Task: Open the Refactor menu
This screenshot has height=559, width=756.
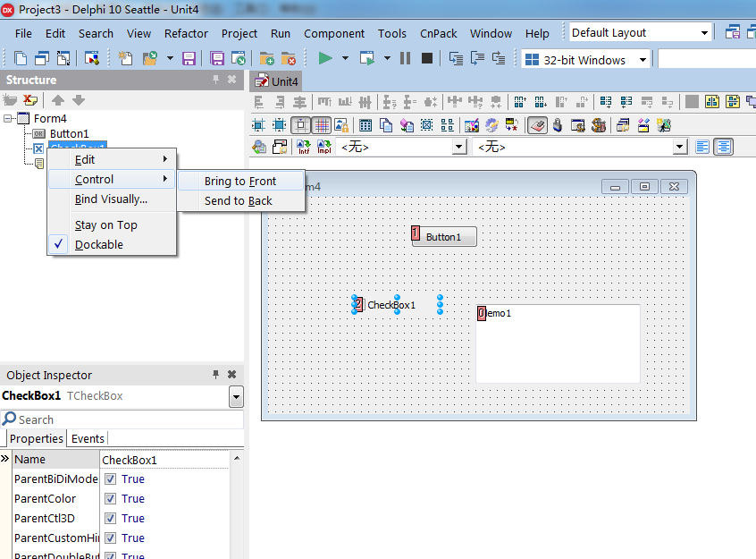Action: 186,33
